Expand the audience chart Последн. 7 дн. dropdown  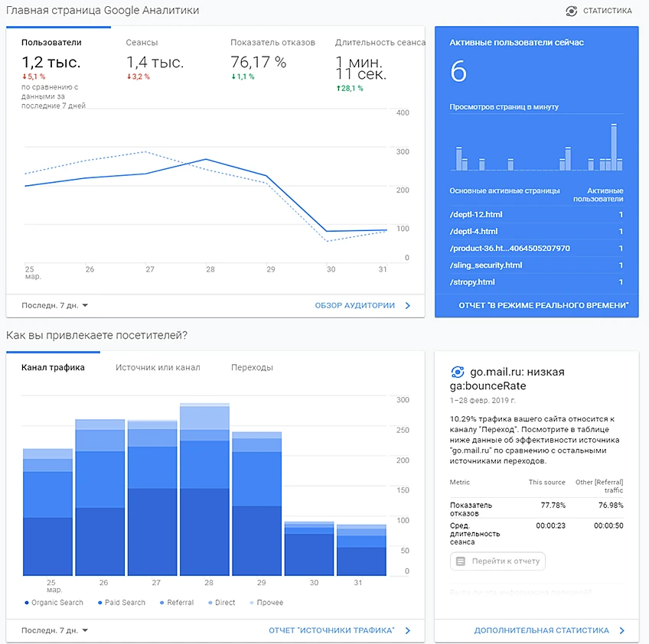pos(54,306)
